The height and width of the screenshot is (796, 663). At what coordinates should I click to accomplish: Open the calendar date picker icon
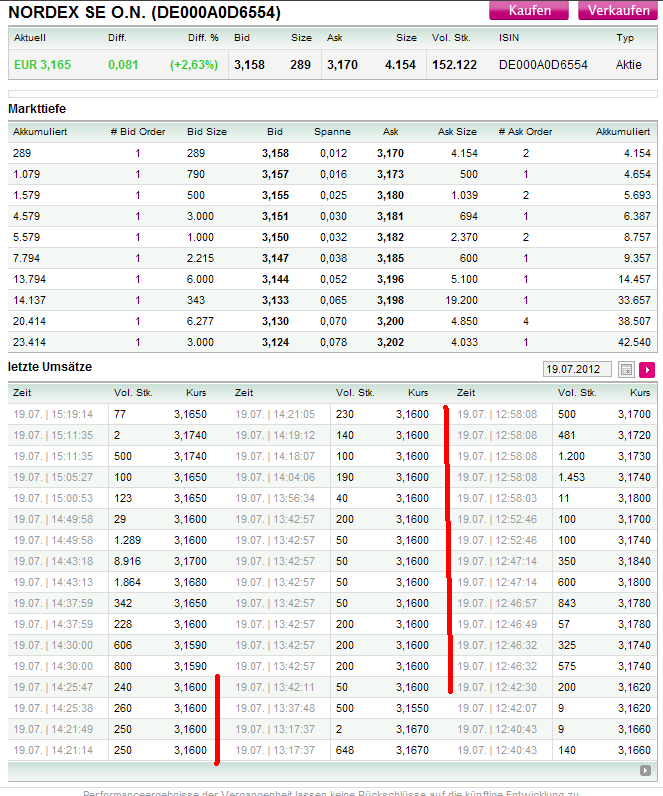click(626, 370)
